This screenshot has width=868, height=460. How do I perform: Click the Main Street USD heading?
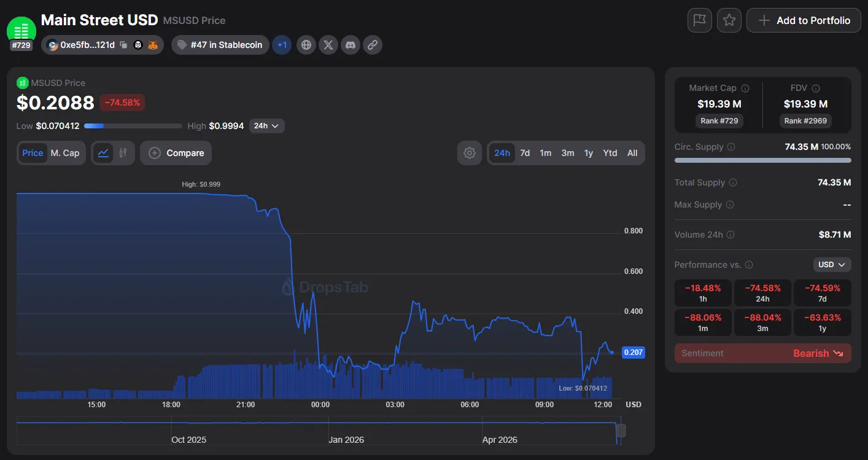99,20
